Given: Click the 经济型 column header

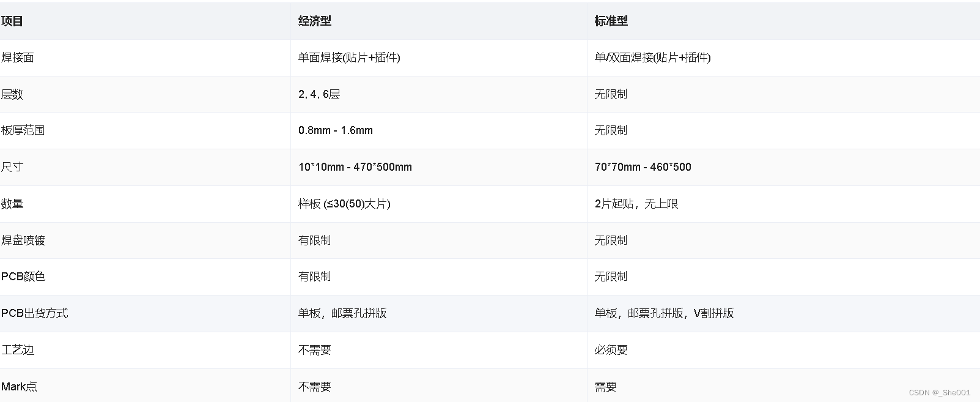Looking at the screenshot, I should click(x=315, y=21).
